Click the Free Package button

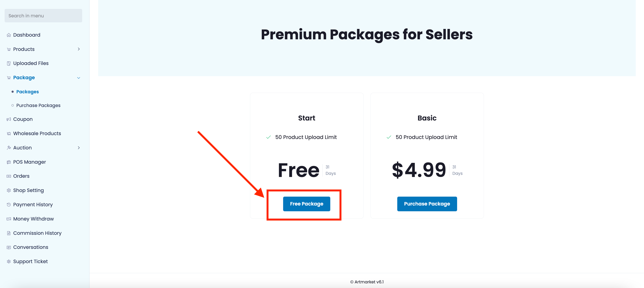pos(306,204)
